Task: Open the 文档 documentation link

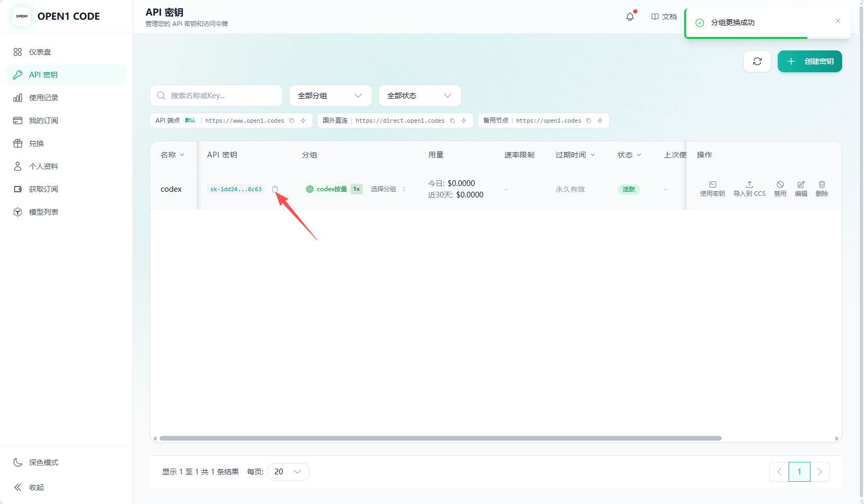Action: pos(664,16)
